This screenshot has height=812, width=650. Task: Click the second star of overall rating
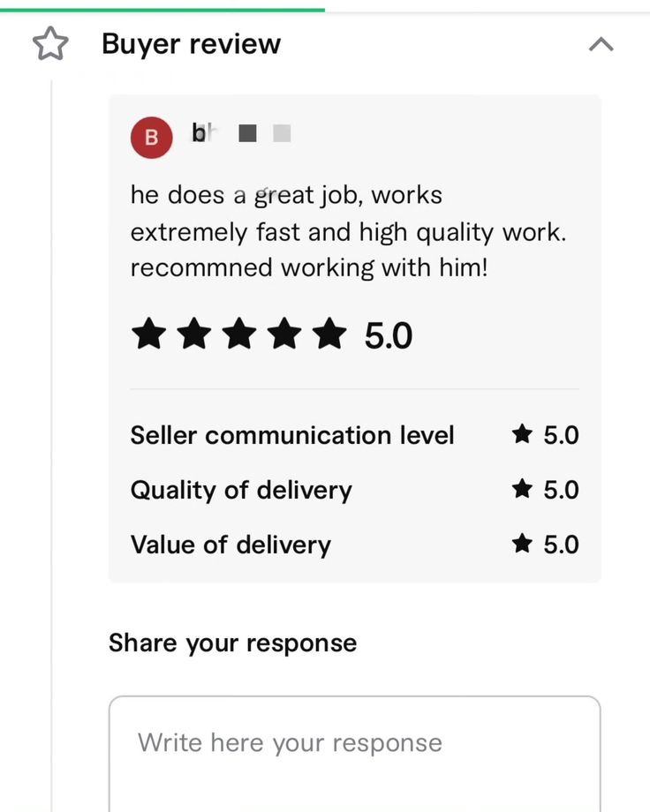click(193, 335)
